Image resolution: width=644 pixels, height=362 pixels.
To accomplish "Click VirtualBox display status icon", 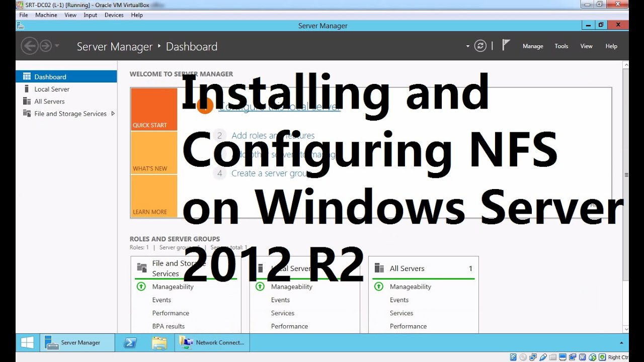I will [x=563, y=357].
